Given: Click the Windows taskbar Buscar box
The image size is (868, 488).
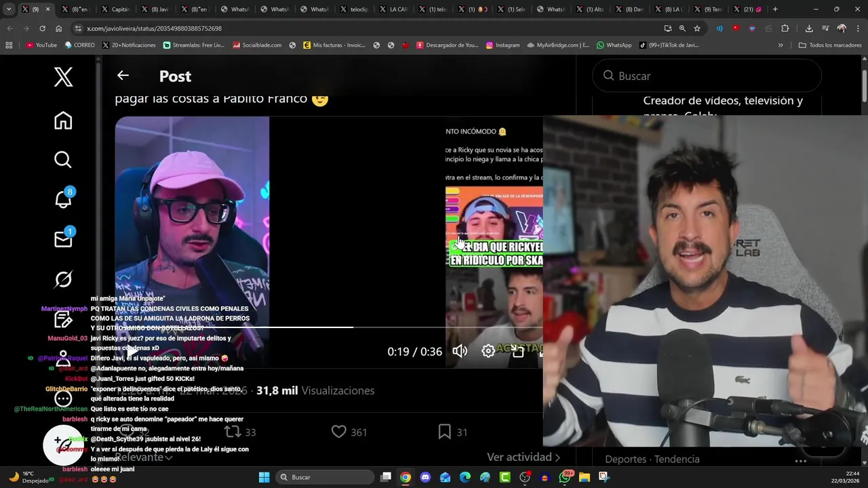Looking at the screenshot, I should [x=325, y=477].
